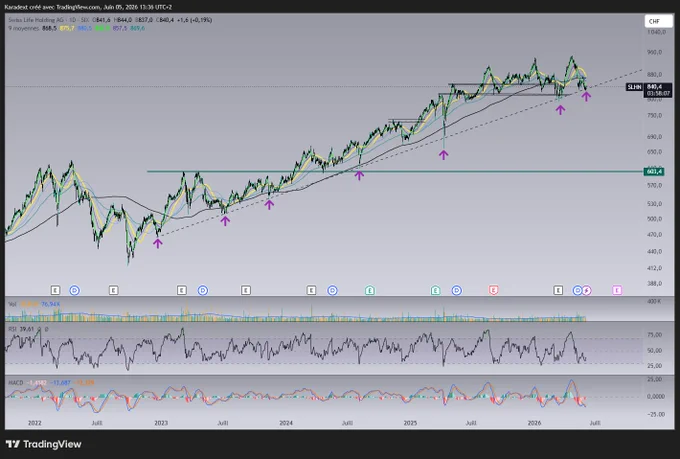The image size is (680, 459).
Task: Click the RSI indicator legend
Action: 12,329
